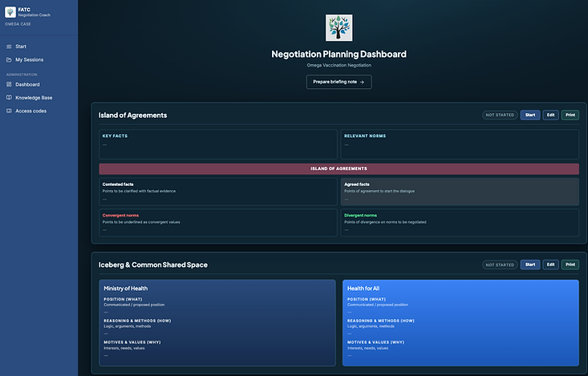Click the ADMINISTRATION sidebar header
The image size is (588, 376).
pos(22,75)
